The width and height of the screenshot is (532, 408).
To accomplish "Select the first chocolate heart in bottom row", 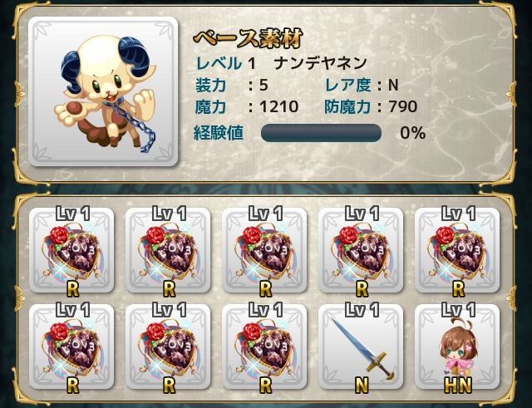I will (71, 347).
